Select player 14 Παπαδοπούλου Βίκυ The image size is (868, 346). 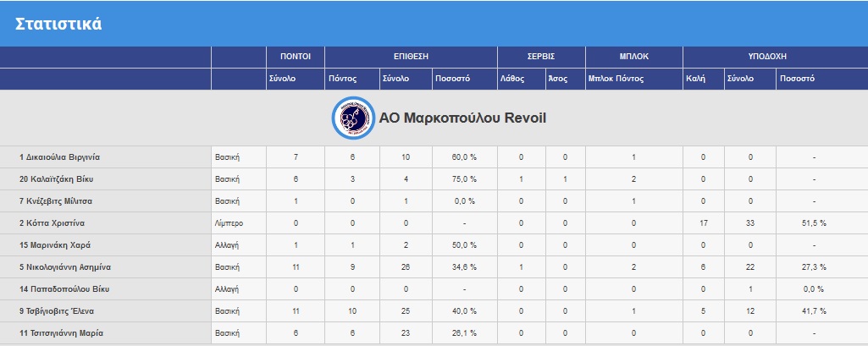[62, 288]
